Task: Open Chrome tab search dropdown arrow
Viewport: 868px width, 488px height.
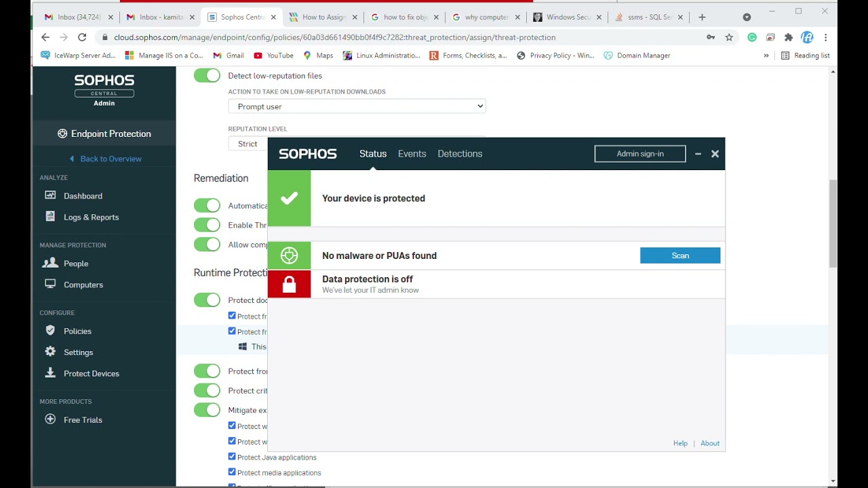Action: coord(747,17)
